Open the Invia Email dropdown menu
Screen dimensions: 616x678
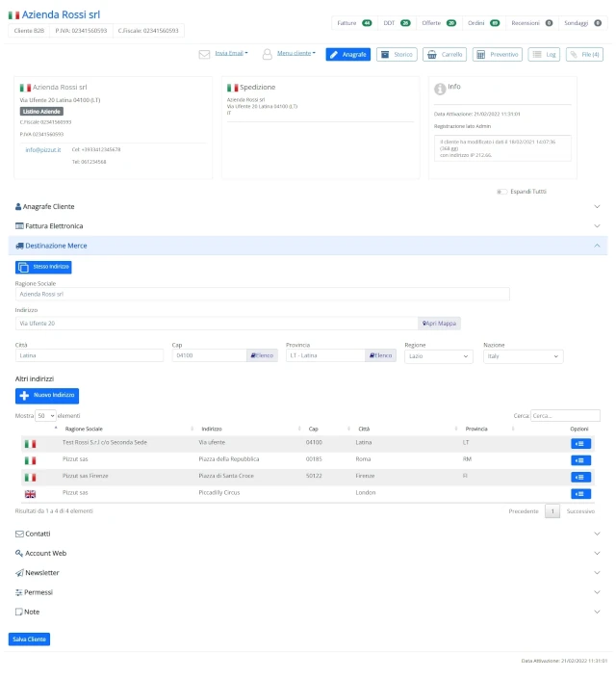point(231,53)
